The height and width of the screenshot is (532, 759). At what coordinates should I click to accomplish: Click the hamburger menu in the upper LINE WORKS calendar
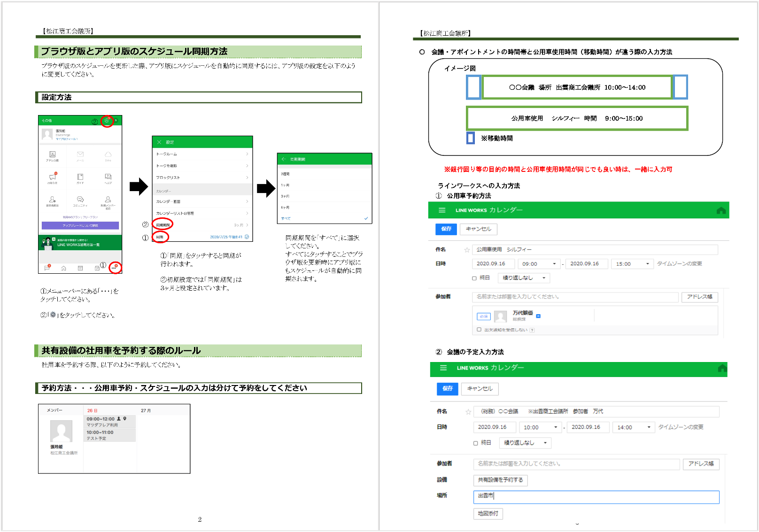coord(442,210)
